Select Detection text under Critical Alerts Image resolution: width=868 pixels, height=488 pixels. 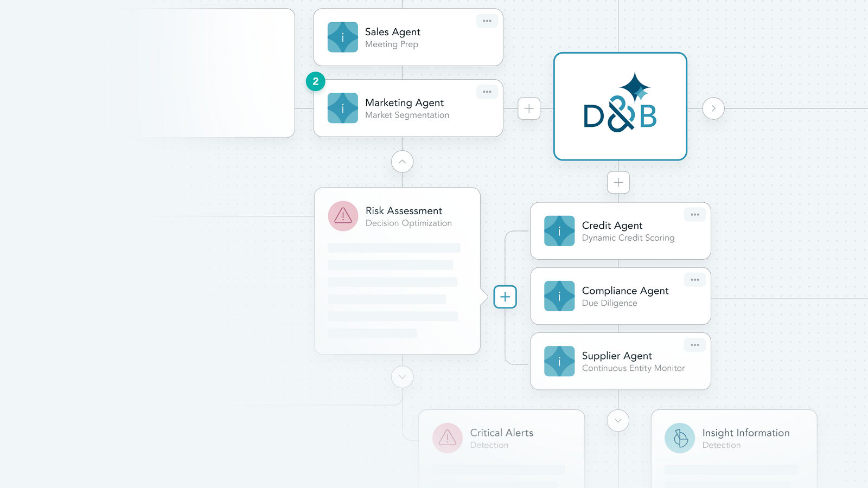click(x=489, y=445)
